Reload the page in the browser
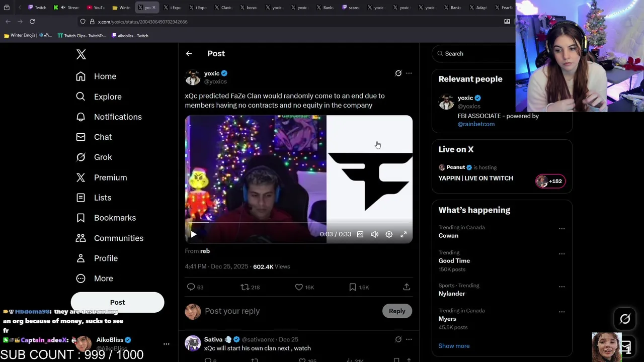Viewport: 644px width, 362px height. click(32, 22)
